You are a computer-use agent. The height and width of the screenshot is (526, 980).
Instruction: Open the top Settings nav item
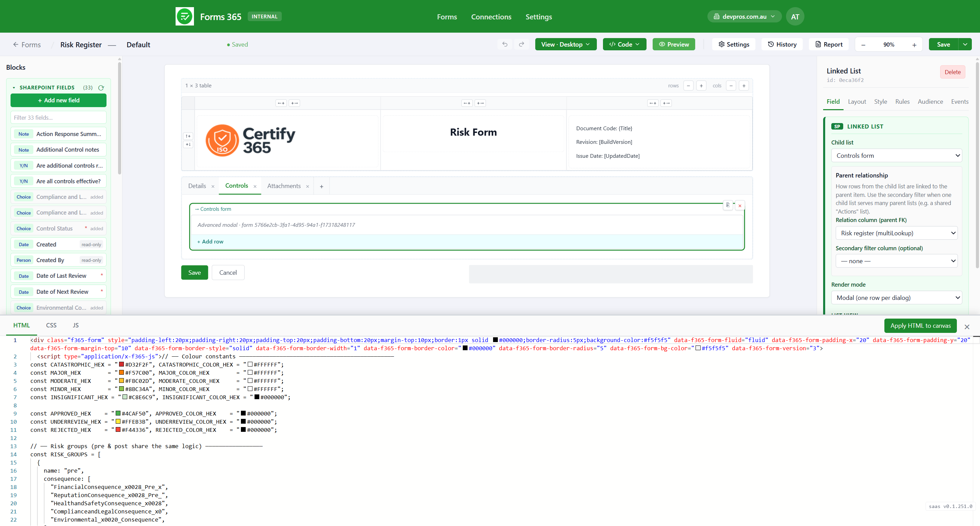pos(538,17)
